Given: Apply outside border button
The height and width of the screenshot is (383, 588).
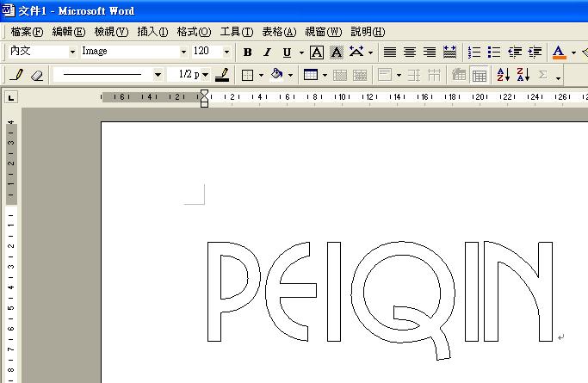Looking at the screenshot, I should tap(247, 75).
